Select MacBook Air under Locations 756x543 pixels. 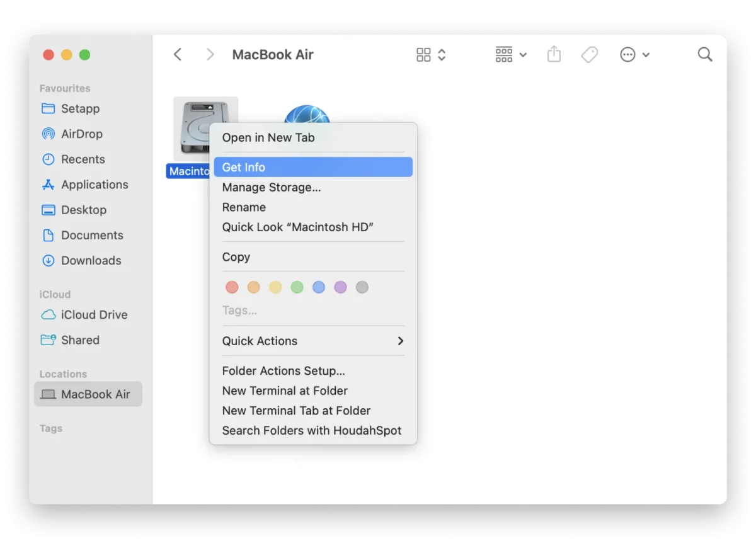coord(88,394)
